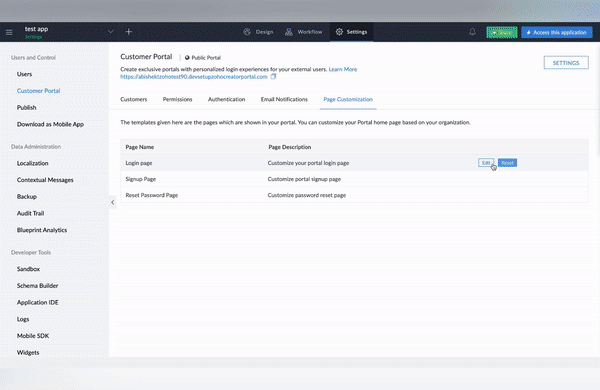Open the customer portal URL link
This screenshot has height=390, width=600.
194,77
